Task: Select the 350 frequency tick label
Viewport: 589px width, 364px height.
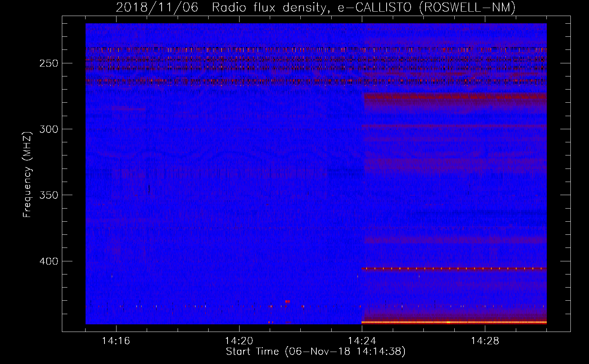Action: (49, 195)
